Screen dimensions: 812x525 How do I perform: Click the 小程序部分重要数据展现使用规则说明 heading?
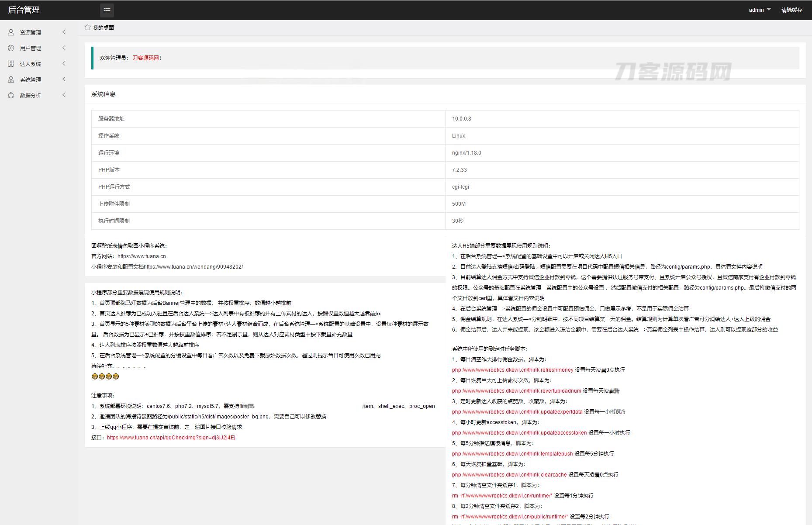pos(138,293)
